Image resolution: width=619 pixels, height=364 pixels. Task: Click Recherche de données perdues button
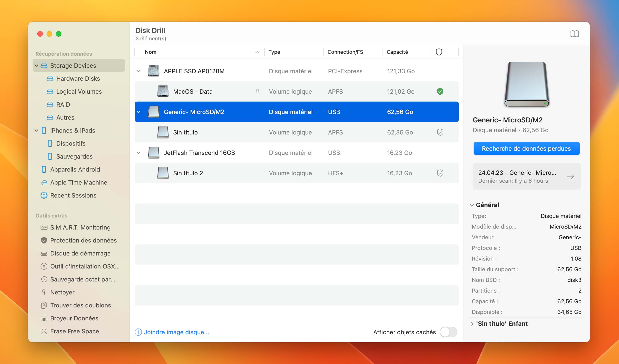click(526, 148)
